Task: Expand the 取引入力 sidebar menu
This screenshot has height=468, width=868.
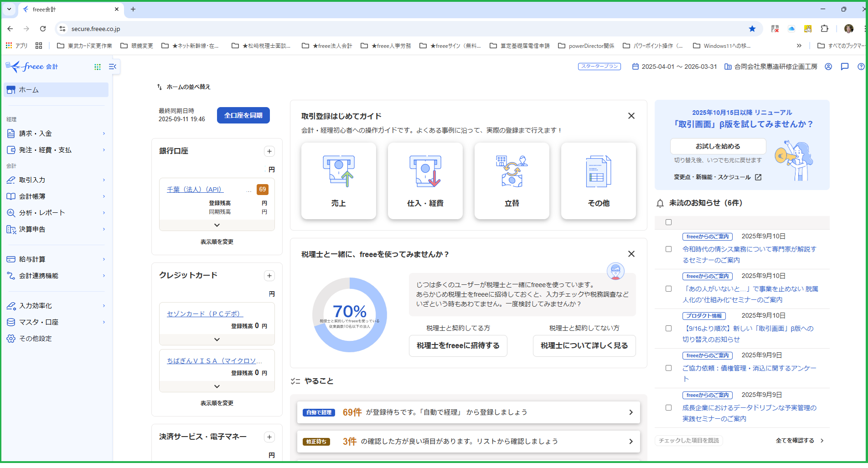Action: pos(56,180)
